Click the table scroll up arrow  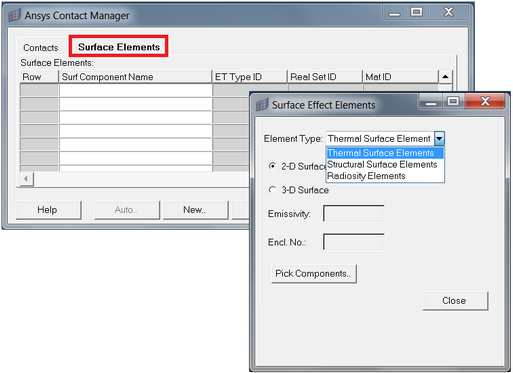pos(445,77)
